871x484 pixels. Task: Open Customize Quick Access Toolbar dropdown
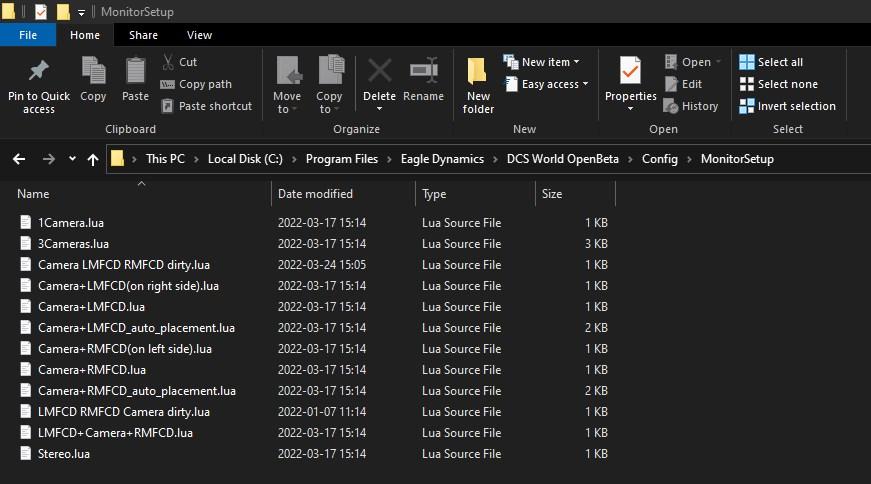pyautogui.click(x=81, y=12)
